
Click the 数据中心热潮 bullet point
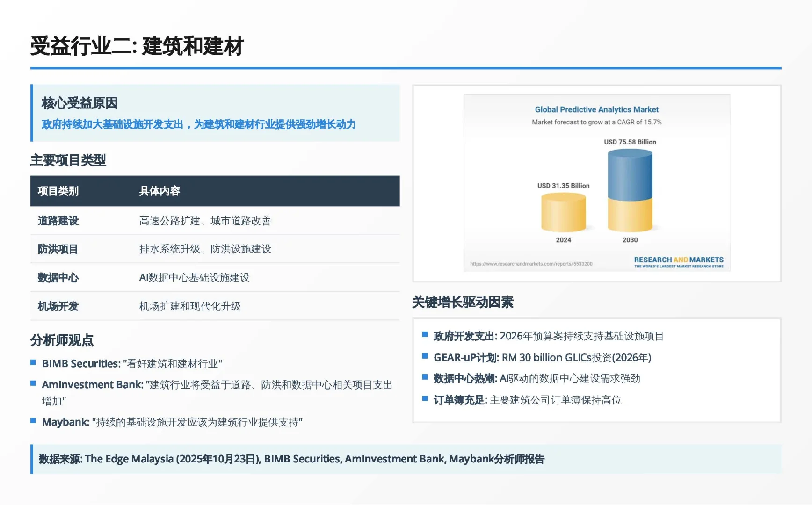[x=536, y=379]
